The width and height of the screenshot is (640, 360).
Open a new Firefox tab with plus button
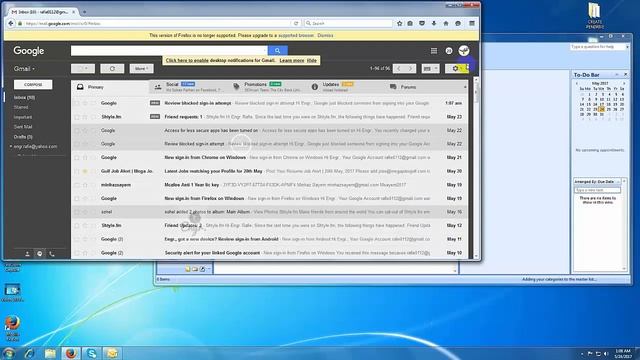tap(84, 12)
